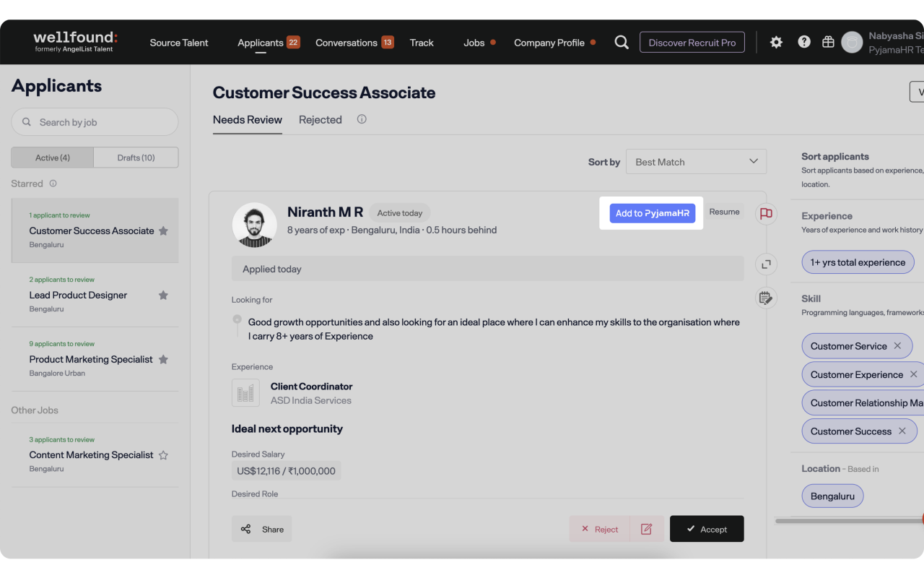Flag the applicant Niranth M R
The height and width of the screenshot is (578, 924).
pyautogui.click(x=765, y=214)
